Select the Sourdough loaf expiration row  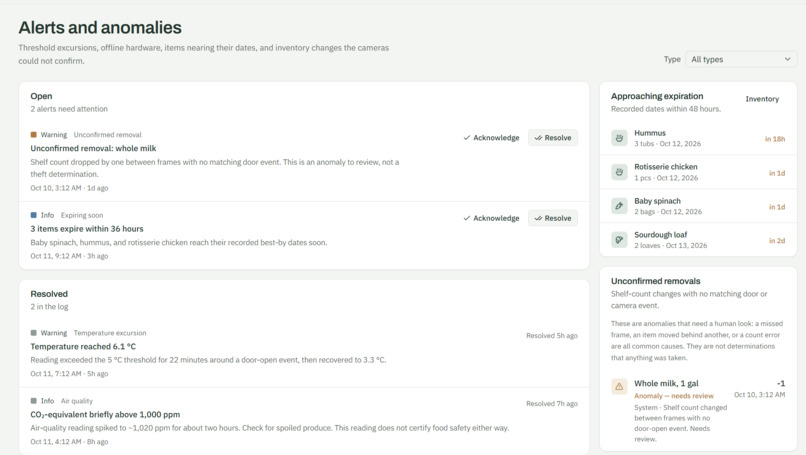(x=698, y=240)
